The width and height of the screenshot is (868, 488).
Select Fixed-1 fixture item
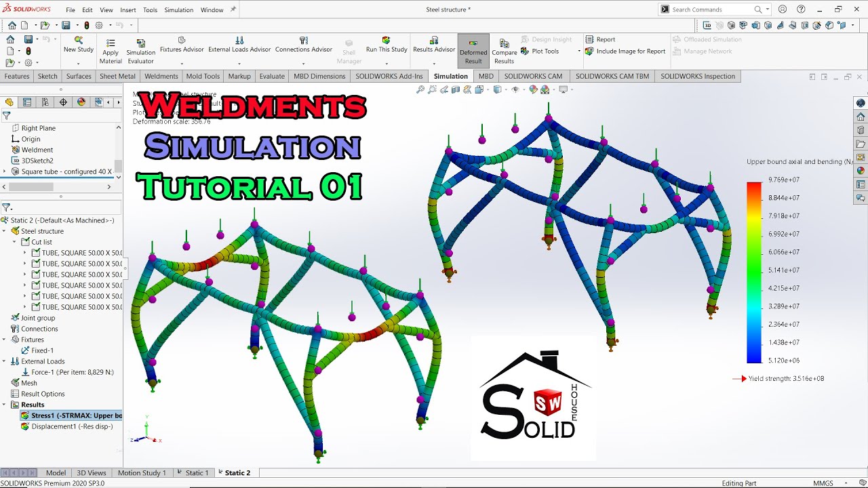(x=37, y=350)
